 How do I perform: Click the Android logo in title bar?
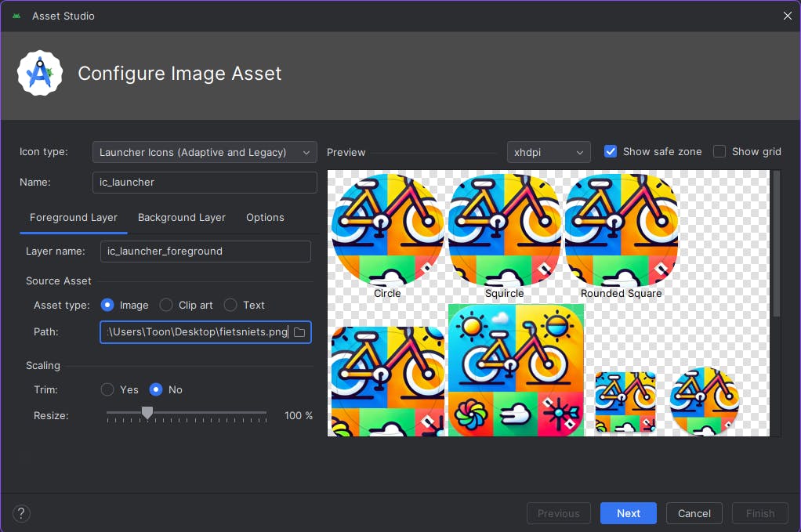[16, 16]
